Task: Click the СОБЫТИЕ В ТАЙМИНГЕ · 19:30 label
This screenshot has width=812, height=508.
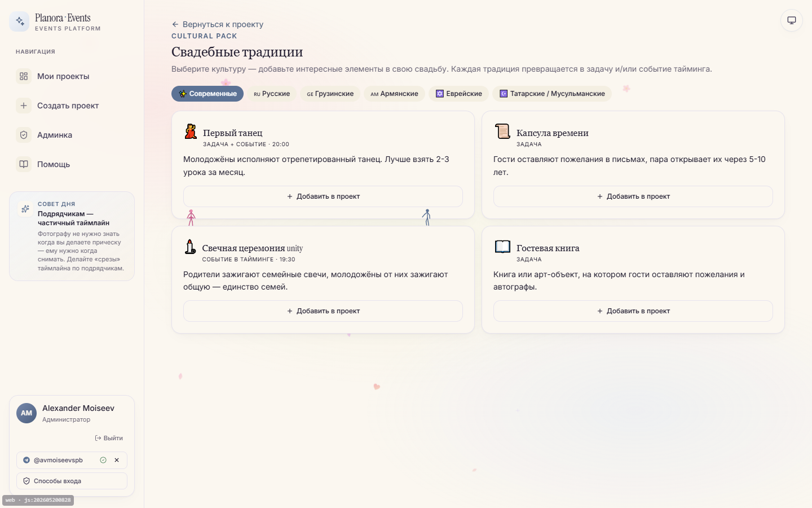Action: coord(249,260)
